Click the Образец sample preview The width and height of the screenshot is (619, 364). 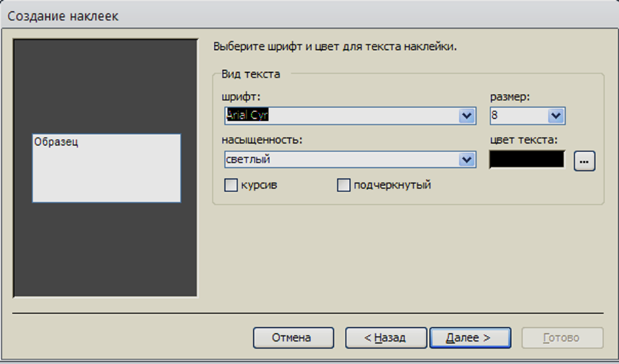[x=107, y=168]
